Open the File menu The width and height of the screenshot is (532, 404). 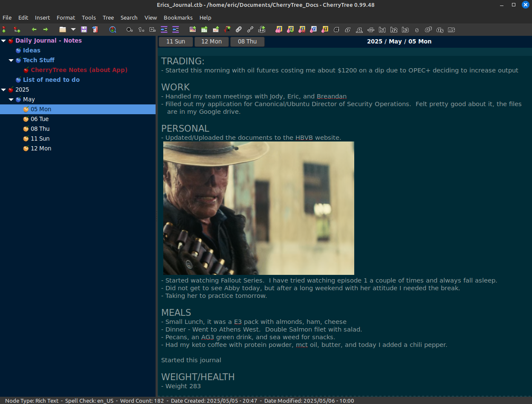(7, 17)
